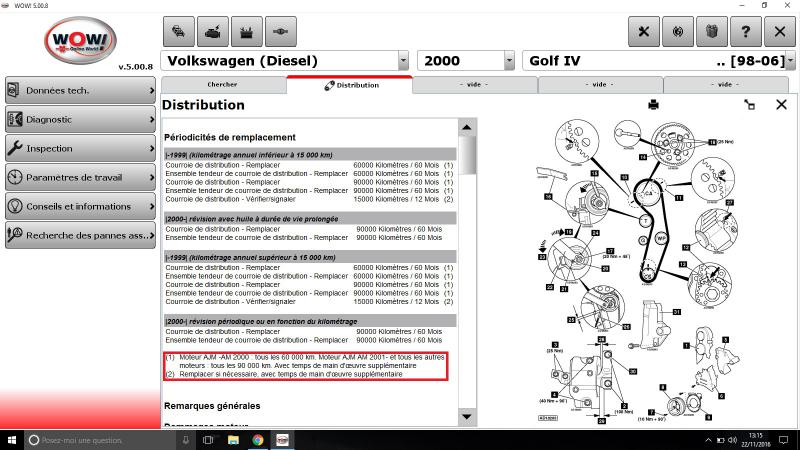This screenshot has width=800, height=450.
Task: Launch Chrome from the taskbar
Action: (x=258, y=440)
